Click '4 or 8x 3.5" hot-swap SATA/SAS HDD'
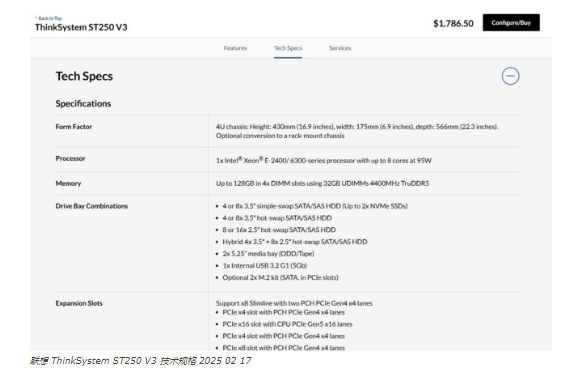Screen dimensions: 573x371 [x=277, y=218]
